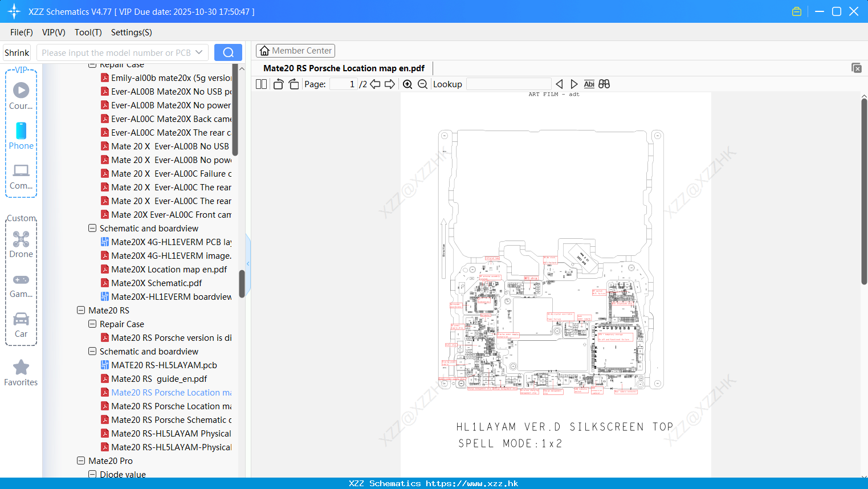Click the binoculars search icon
Screen dimensions: 868x489
[x=604, y=84]
